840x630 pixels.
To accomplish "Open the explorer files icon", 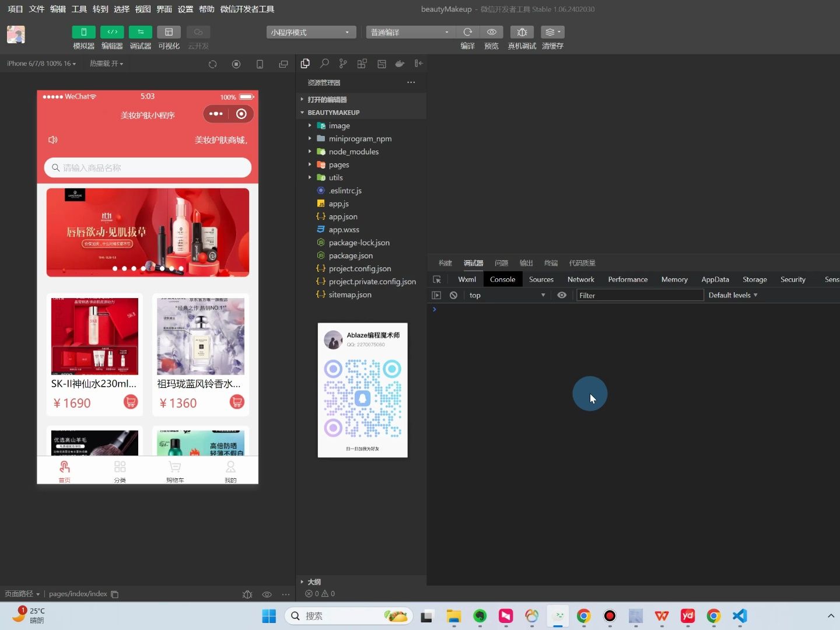I will point(305,64).
